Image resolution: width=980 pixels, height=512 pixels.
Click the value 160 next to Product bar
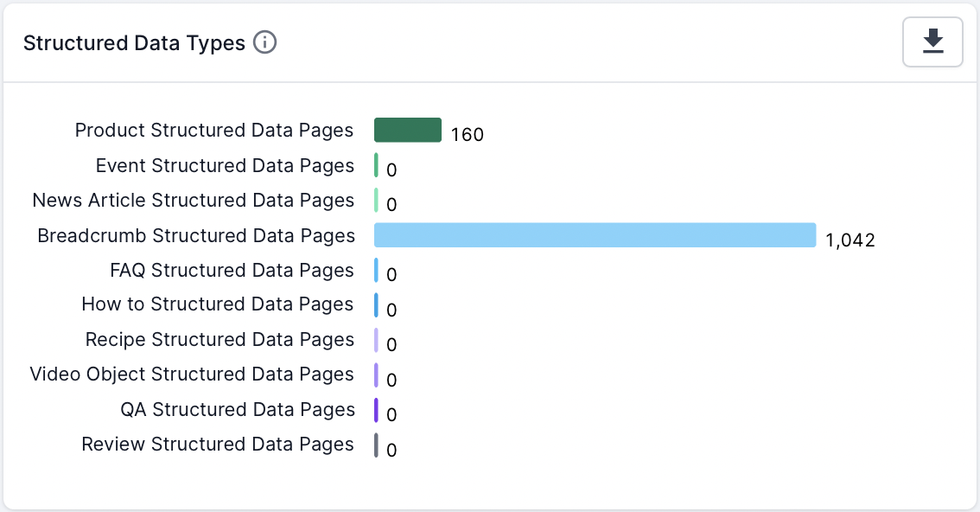tap(468, 133)
